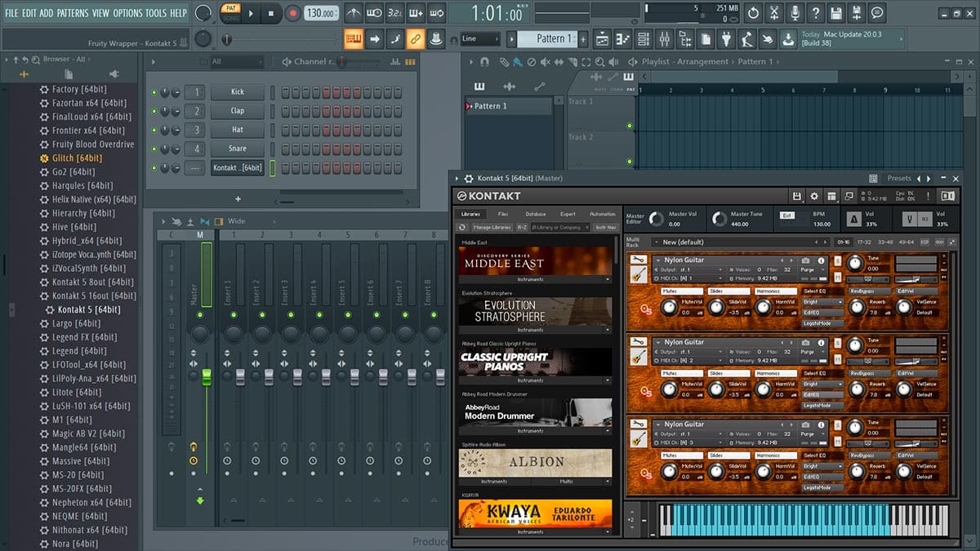980x551 pixels.
Task: Expand the Middle East Instruments dropdown arrow
Action: (x=607, y=279)
